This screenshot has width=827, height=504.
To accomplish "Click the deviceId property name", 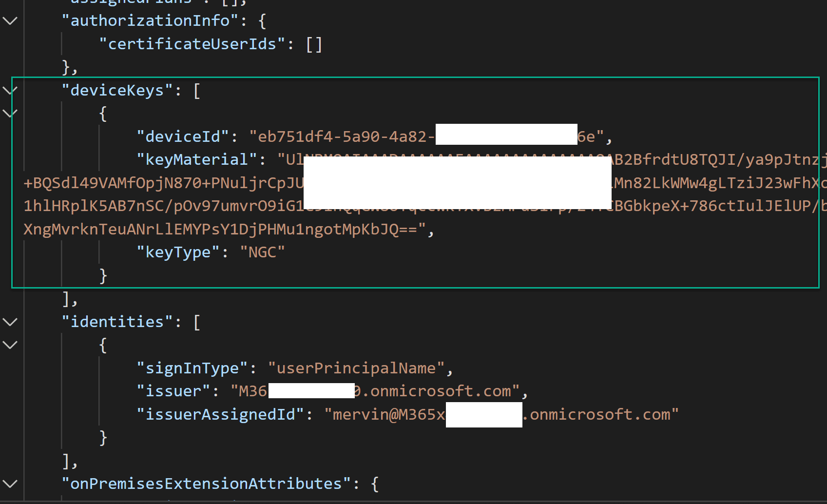I will coord(183,136).
